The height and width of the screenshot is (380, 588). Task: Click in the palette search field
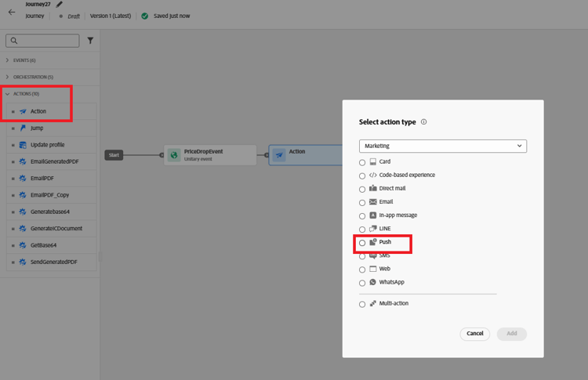42,41
